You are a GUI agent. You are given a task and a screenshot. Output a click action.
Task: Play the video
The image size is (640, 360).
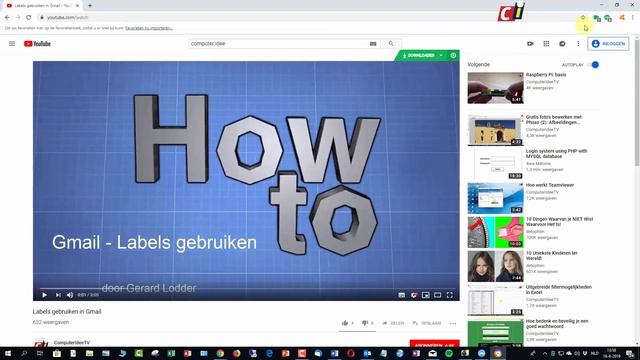[x=44, y=295]
